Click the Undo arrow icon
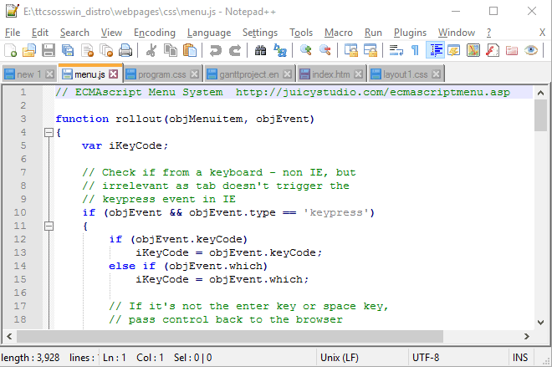Viewport: 552px width, 392px height. tap(216, 51)
